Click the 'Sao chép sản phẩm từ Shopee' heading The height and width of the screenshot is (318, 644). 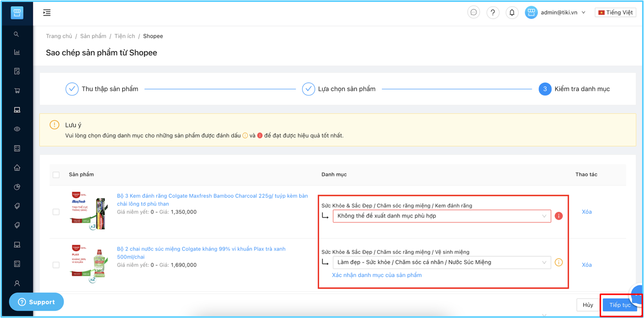pos(101,53)
